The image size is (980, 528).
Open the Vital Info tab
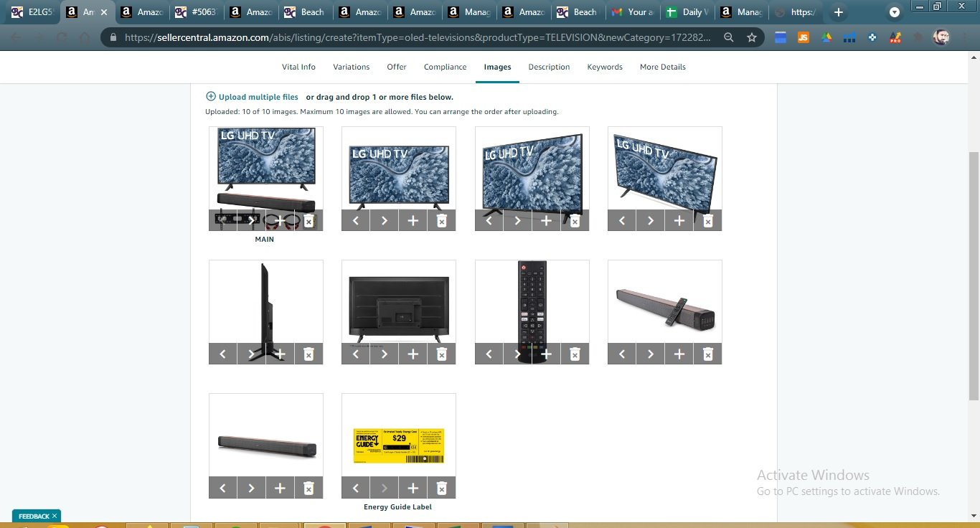pyautogui.click(x=298, y=67)
